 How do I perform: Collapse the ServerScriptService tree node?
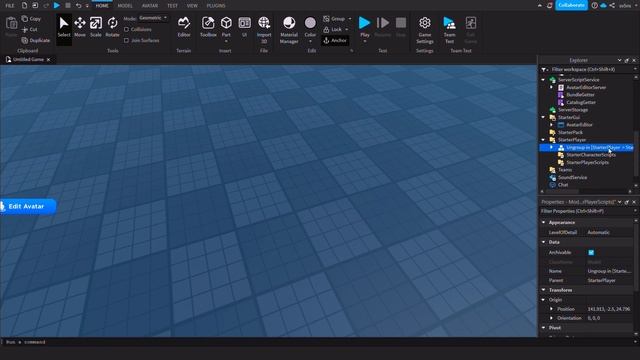point(543,80)
